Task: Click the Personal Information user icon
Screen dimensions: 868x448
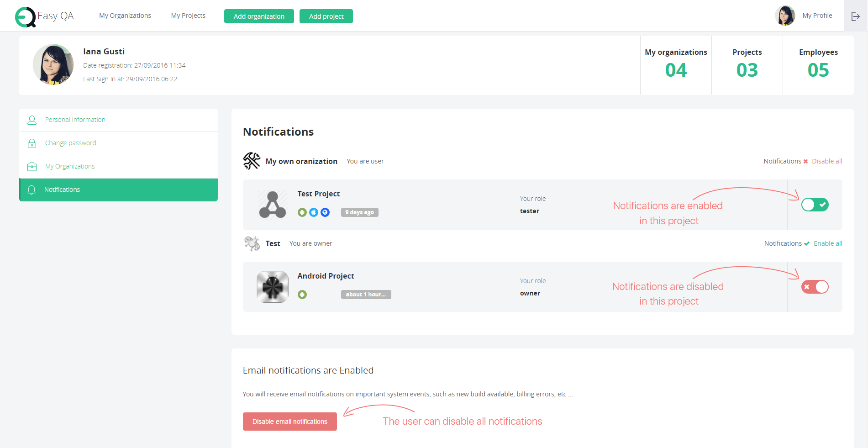Action: pos(32,120)
